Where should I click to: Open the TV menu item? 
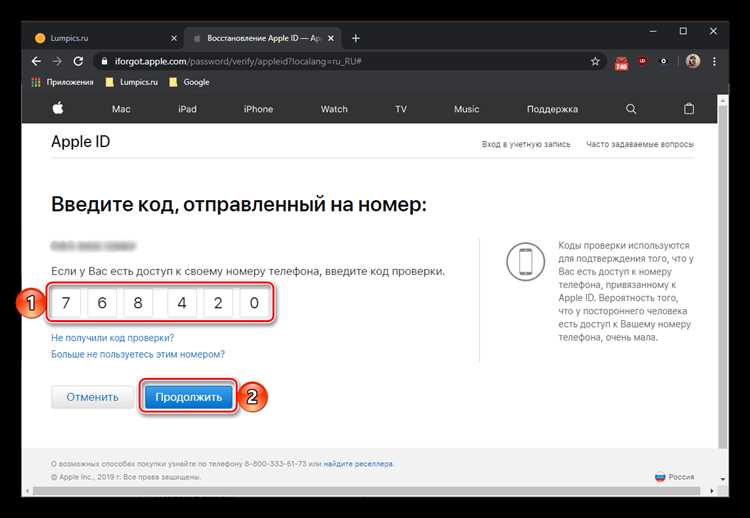pos(401,109)
